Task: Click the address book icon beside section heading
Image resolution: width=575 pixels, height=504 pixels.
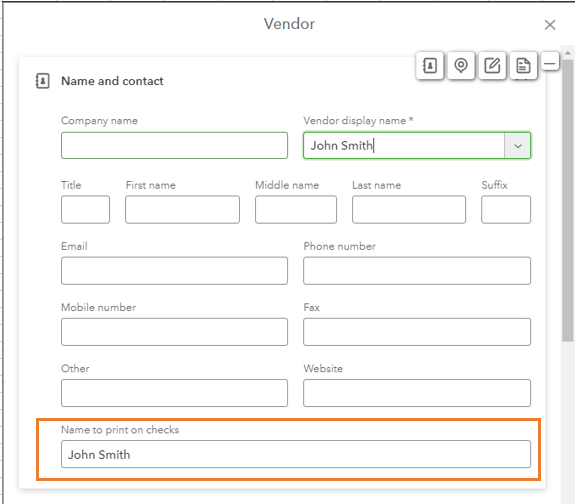Action: 43,81
